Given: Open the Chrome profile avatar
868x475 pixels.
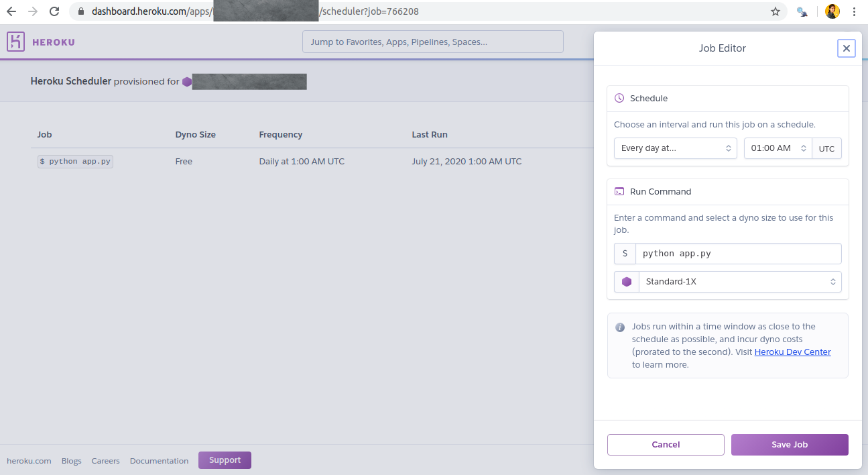Looking at the screenshot, I should point(832,11).
